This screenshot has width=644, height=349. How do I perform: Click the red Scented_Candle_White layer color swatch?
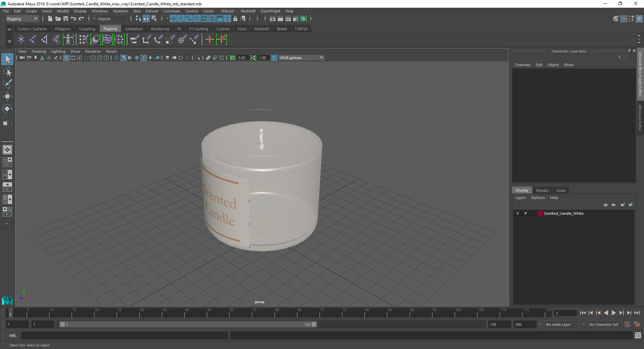tap(540, 213)
